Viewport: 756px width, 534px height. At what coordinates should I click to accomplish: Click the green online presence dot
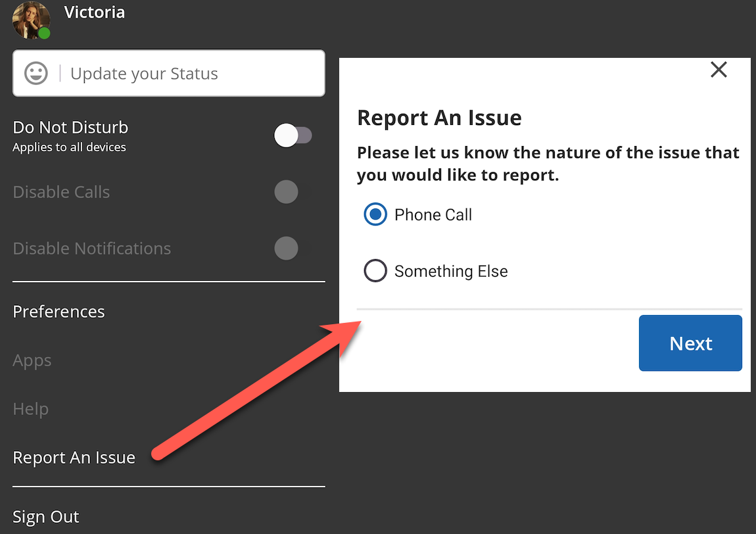(x=44, y=34)
